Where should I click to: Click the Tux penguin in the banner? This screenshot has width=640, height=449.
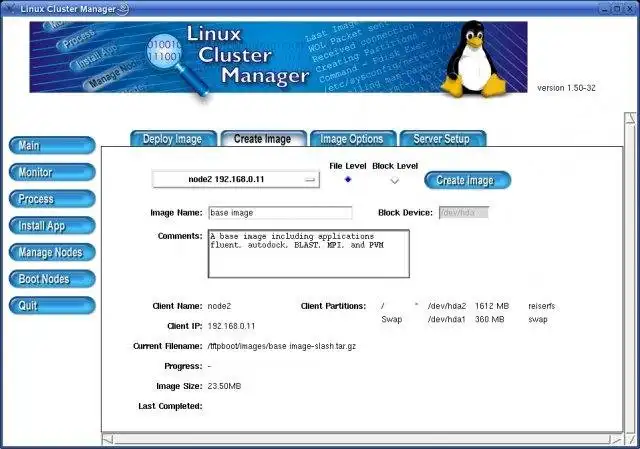click(473, 59)
